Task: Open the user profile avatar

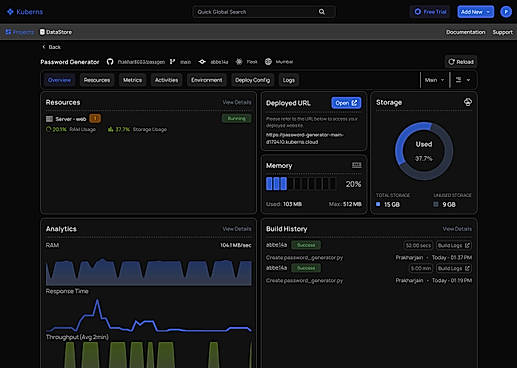Action: tap(506, 12)
